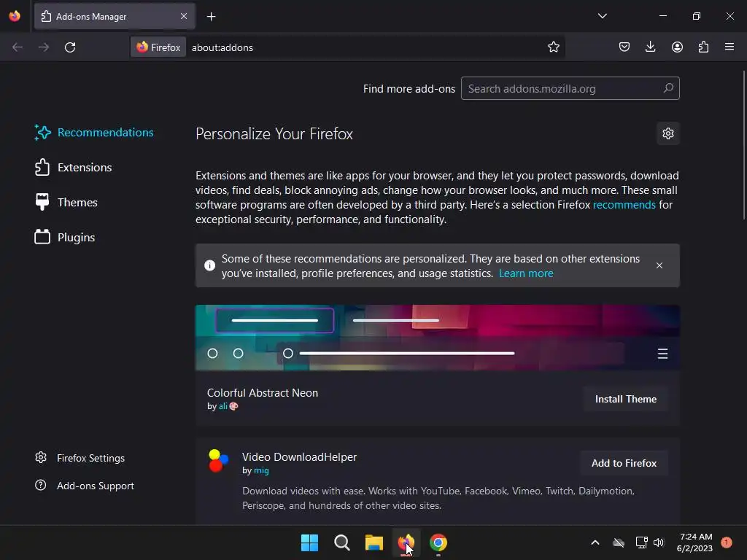Click the magnifier icon in add-on search

tap(668, 88)
